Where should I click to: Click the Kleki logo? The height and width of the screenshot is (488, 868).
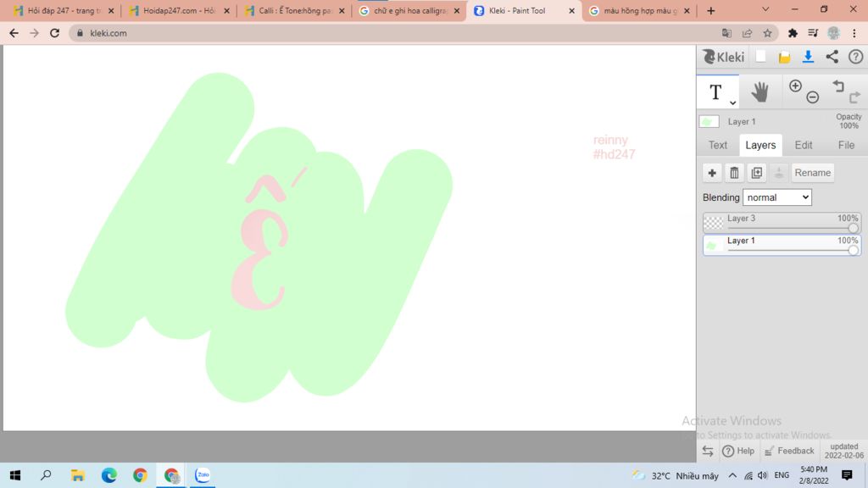[723, 57]
